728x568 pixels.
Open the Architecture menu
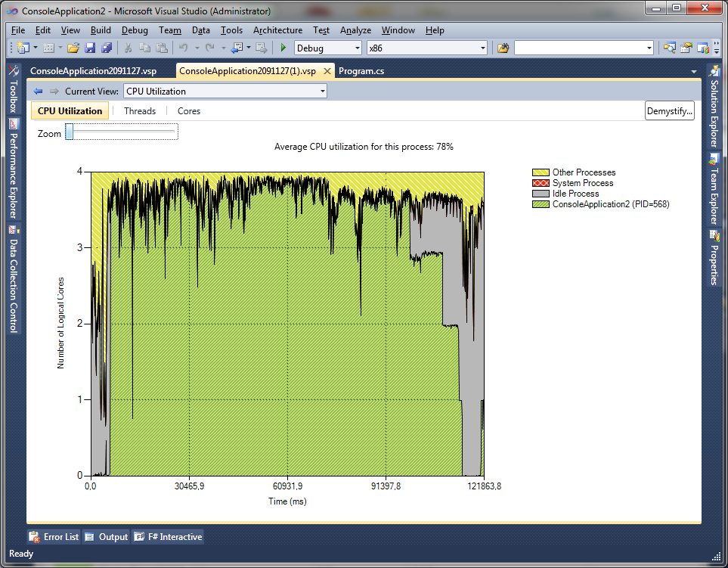tap(277, 30)
